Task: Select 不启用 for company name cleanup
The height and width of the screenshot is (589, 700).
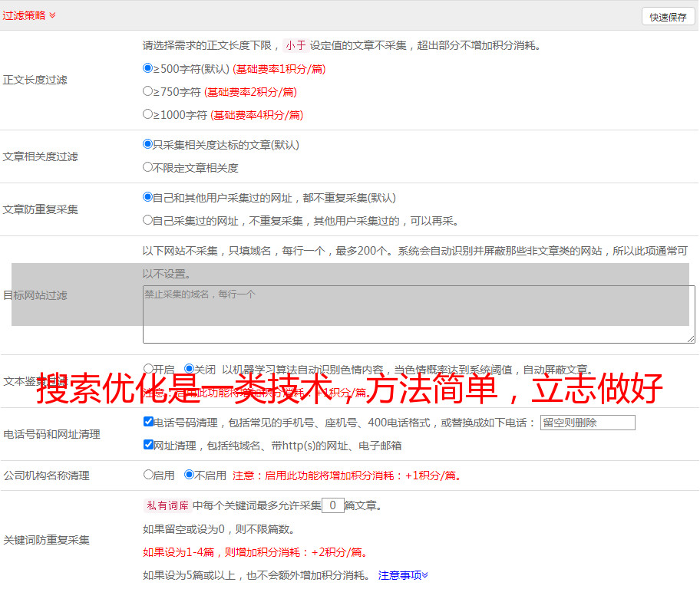Action: 189,475
